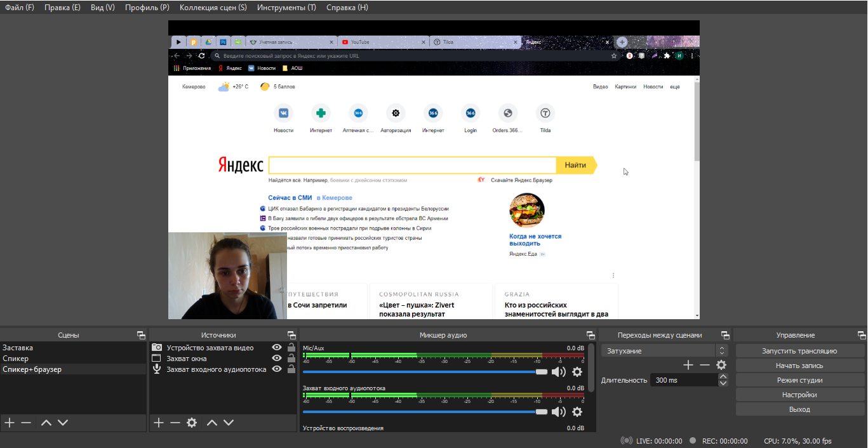
Task: Undock the Сцены panel with the float icon
Action: 141,335
